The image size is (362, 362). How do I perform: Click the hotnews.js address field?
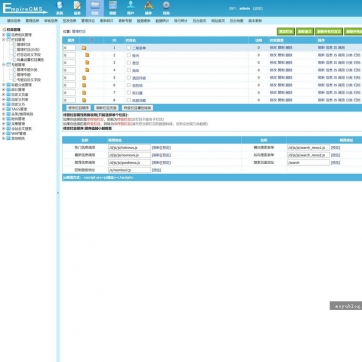(x=129, y=147)
